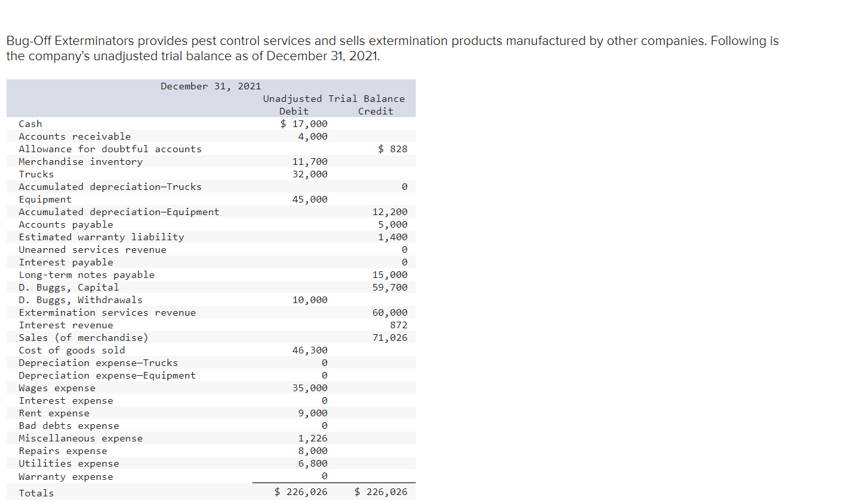Click 'Unearned services revenue' label

[x=93, y=250]
